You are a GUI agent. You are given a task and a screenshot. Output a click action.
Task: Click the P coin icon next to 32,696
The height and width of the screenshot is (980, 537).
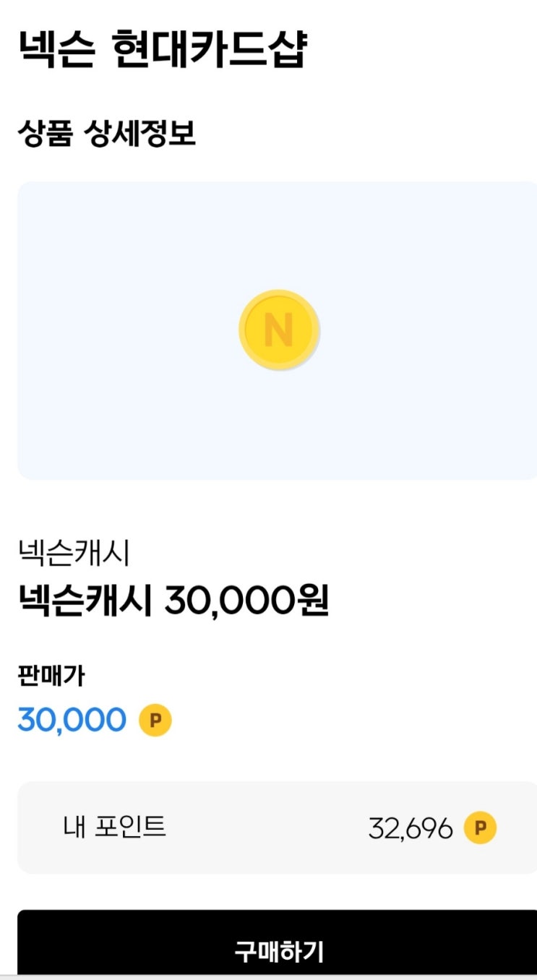tap(480, 828)
